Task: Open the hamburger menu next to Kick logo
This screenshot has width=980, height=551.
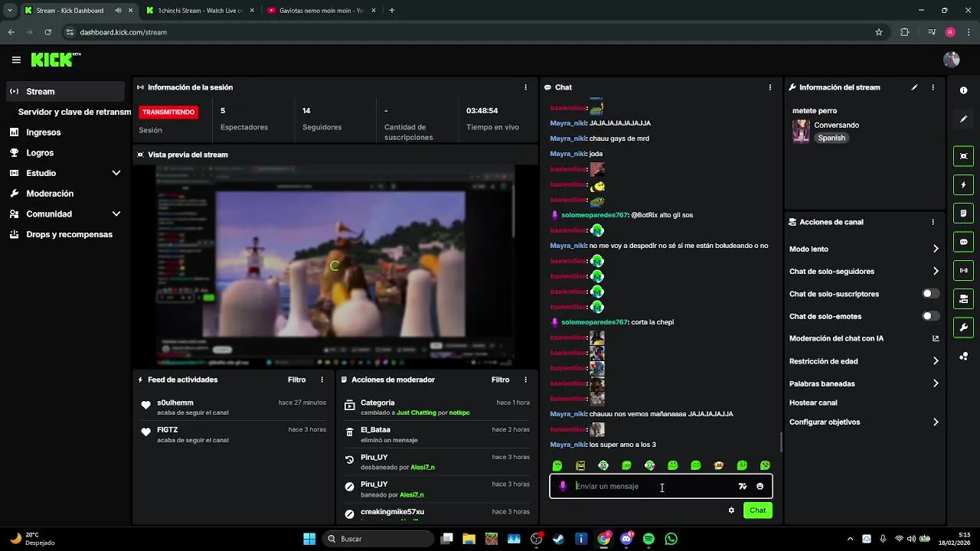Action: (16, 60)
